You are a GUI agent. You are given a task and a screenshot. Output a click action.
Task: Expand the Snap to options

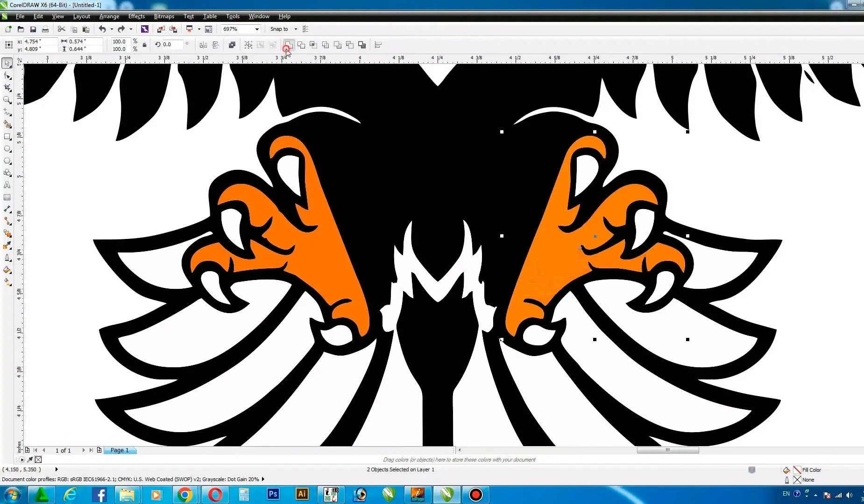pos(295,29)
